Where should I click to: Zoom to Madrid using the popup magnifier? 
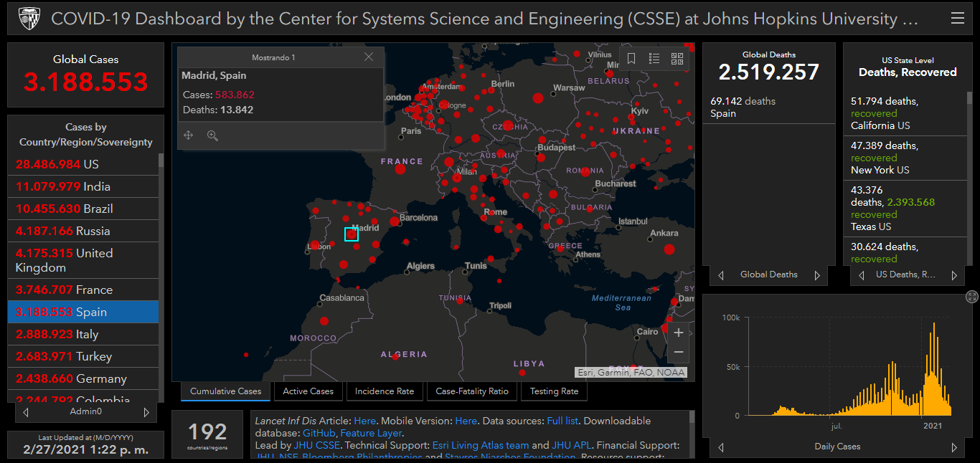(212, 135)
